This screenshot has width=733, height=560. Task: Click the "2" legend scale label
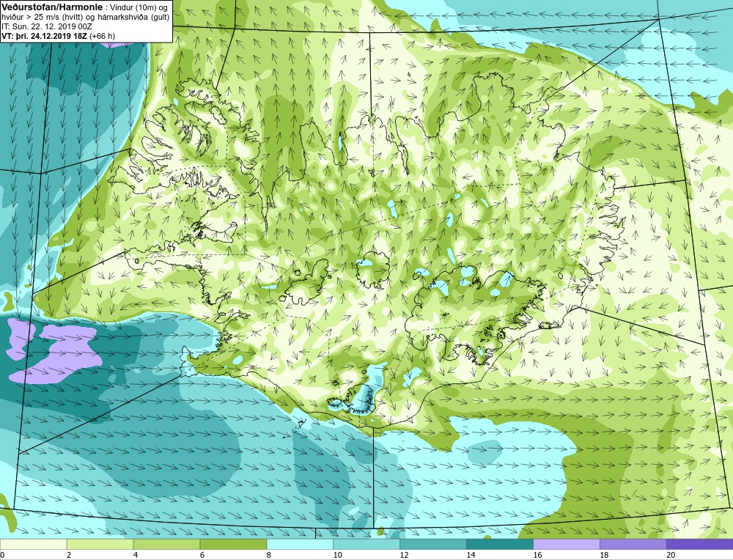[69, 555]
